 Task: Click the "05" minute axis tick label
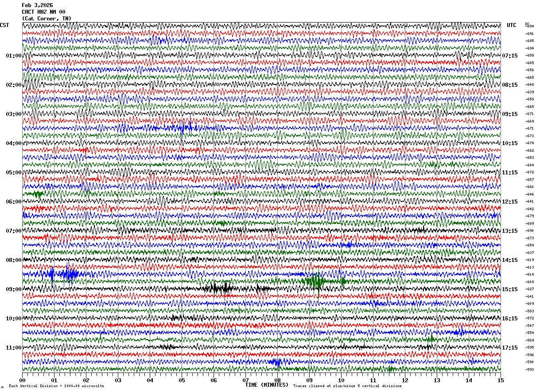click(x=182, y=380)
